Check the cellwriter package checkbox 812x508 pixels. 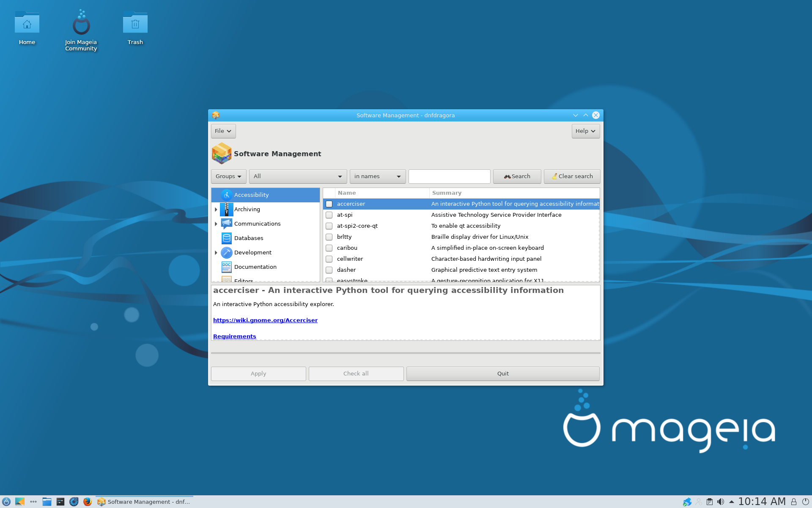click(x=329, y=259)
